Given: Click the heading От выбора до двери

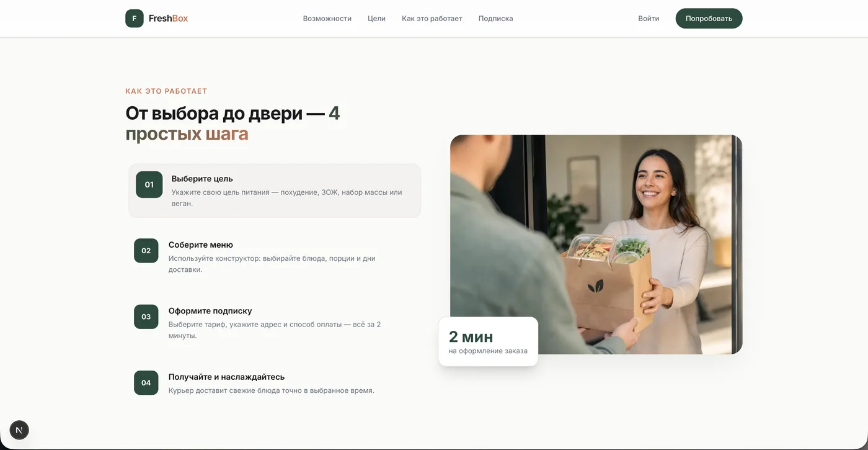Looking at the screenshot, I should (x=232, y=123).
